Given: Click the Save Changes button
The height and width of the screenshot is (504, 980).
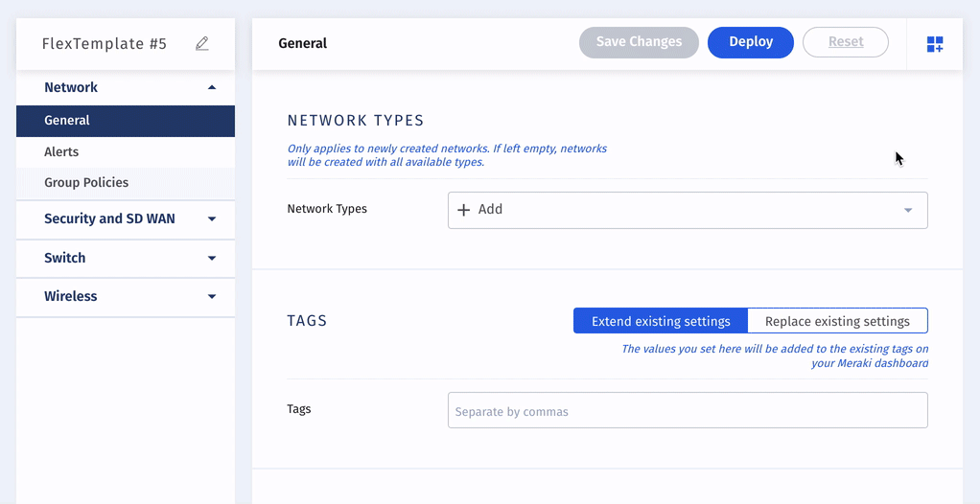Looking at the screenshot, I should 639,42.
